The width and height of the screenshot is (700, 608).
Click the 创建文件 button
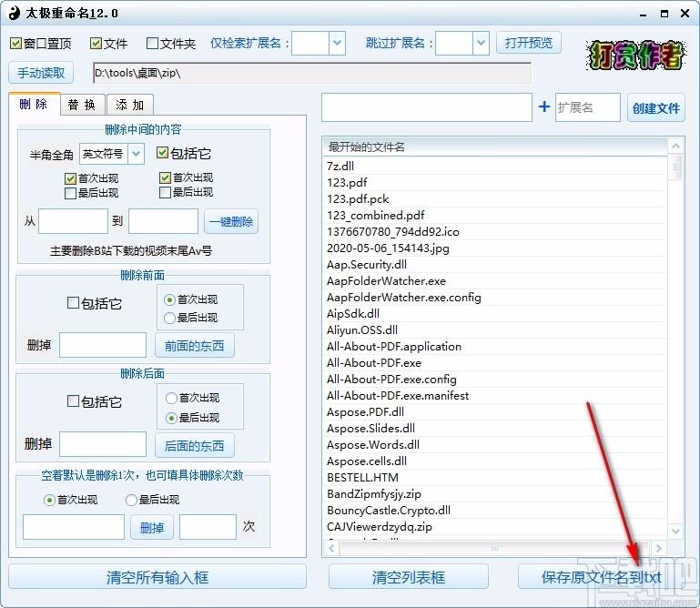coord(655,108)
